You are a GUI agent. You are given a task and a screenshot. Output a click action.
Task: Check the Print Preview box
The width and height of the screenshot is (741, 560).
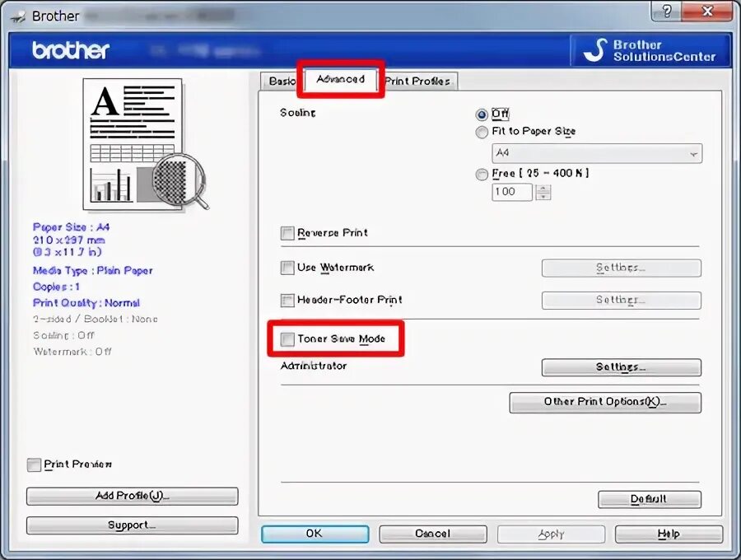(34, 464)
